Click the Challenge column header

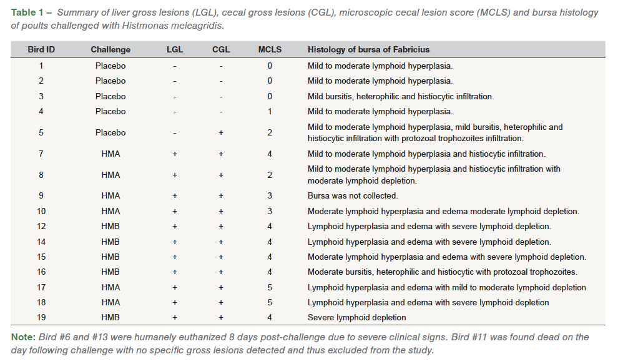110,49
